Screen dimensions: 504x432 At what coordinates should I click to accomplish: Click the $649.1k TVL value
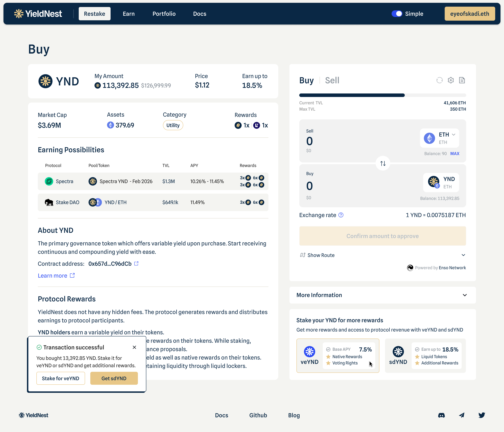pos(170,202)
